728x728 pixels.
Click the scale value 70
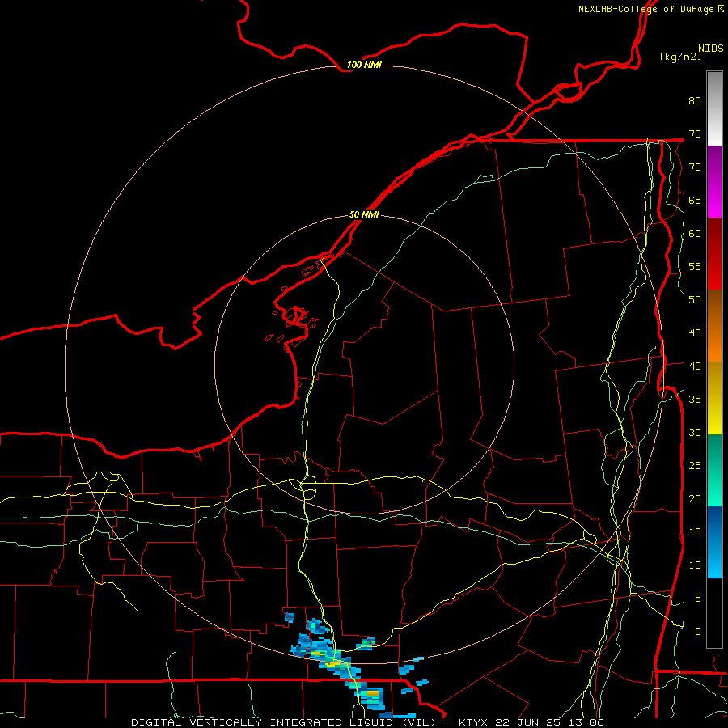pyautogui.click(x=695, y=167)
